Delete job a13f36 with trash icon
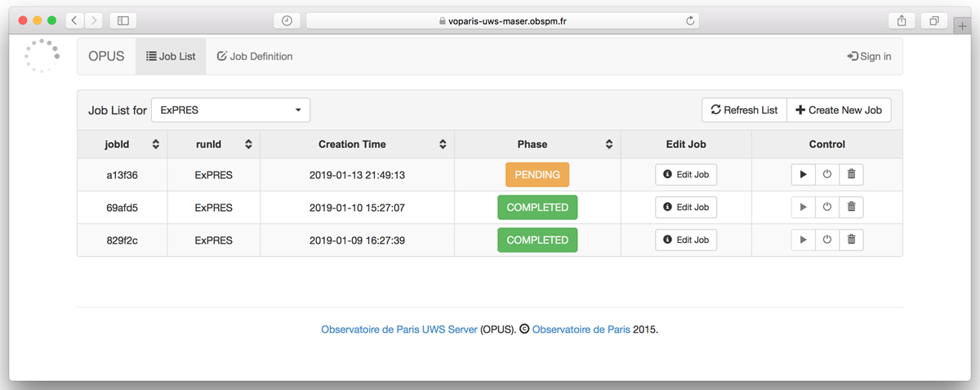Image resolution: width=980 pixels, height=390 pixels. (851, 174)
